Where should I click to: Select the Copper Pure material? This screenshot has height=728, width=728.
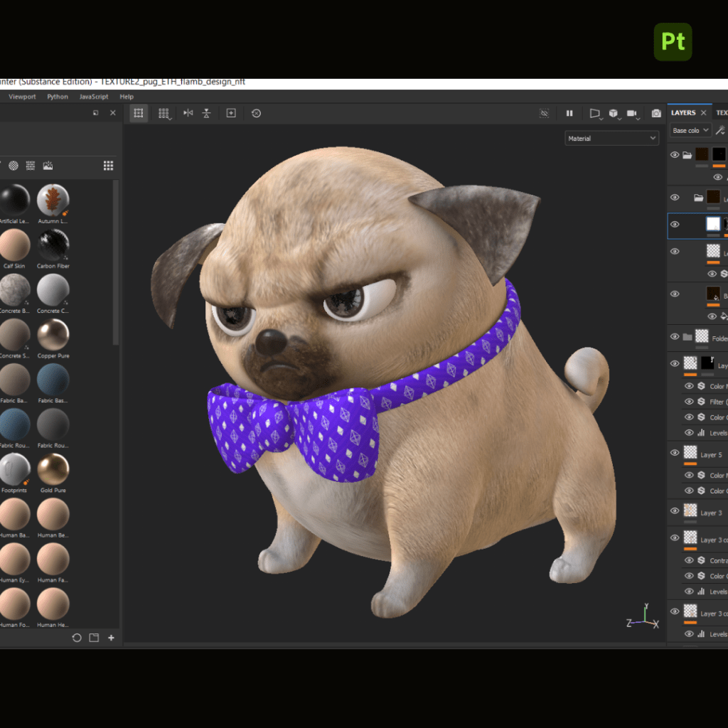point(53,336)
